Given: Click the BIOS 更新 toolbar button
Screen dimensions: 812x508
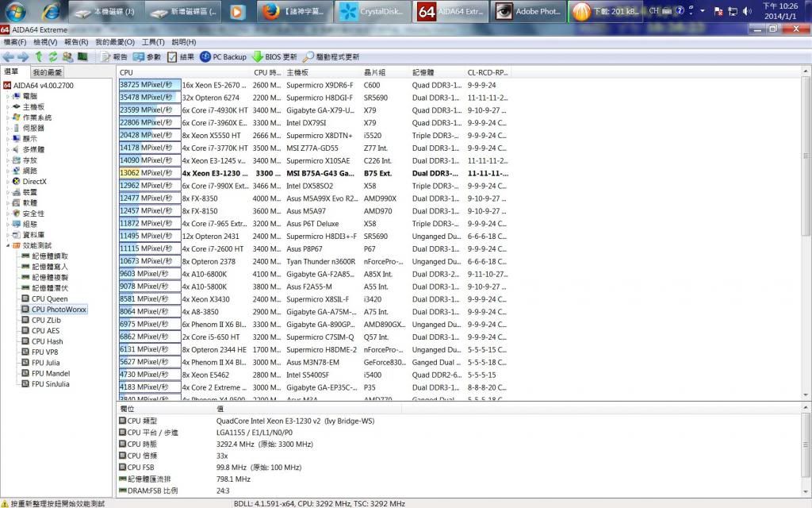Looking at the screenshot, I should pos(274,57).
